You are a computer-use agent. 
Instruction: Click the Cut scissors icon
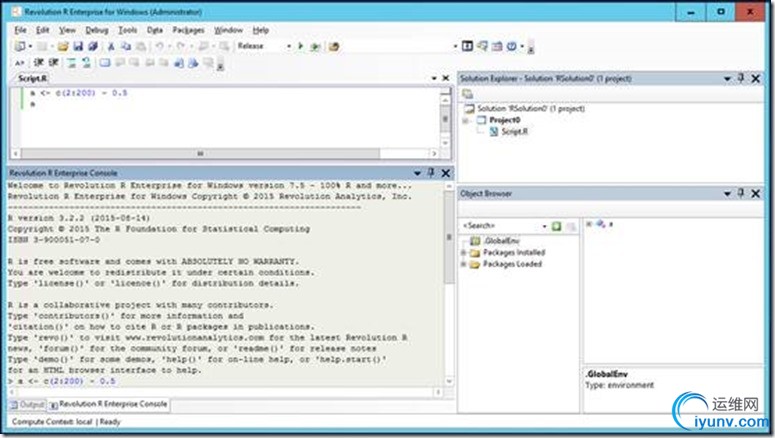111,46
